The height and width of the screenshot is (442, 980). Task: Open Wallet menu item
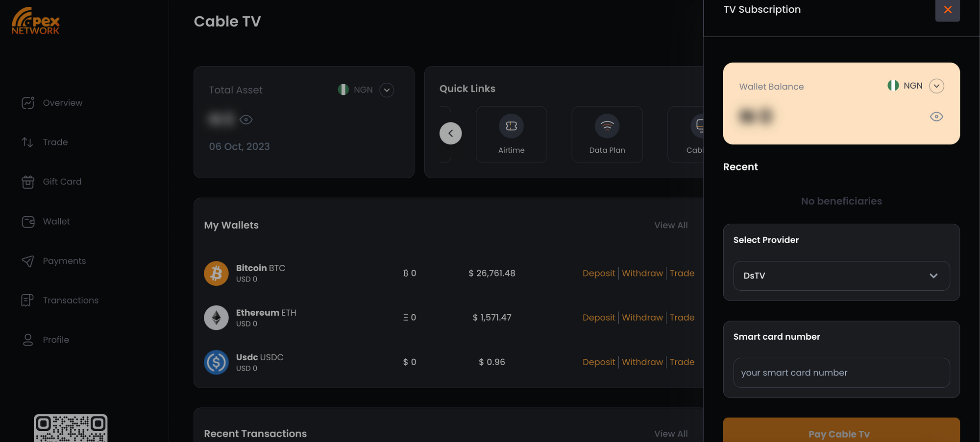coord(56,222)
